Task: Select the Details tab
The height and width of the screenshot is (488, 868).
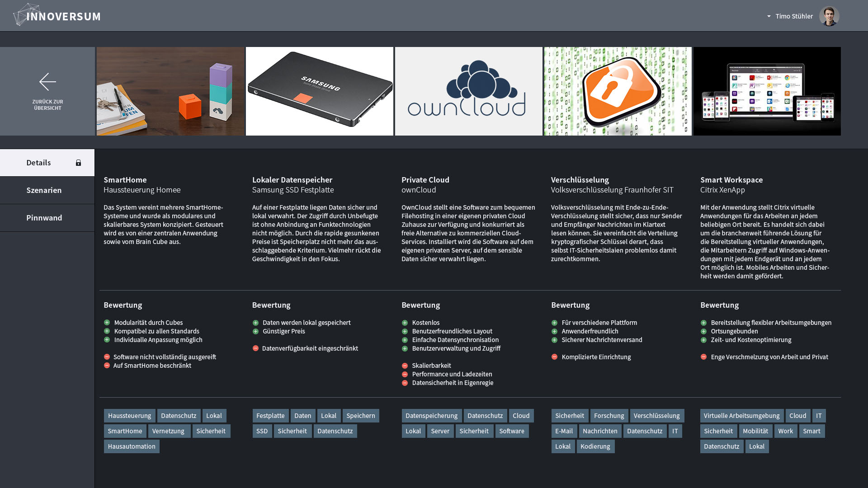Action: 38,163
